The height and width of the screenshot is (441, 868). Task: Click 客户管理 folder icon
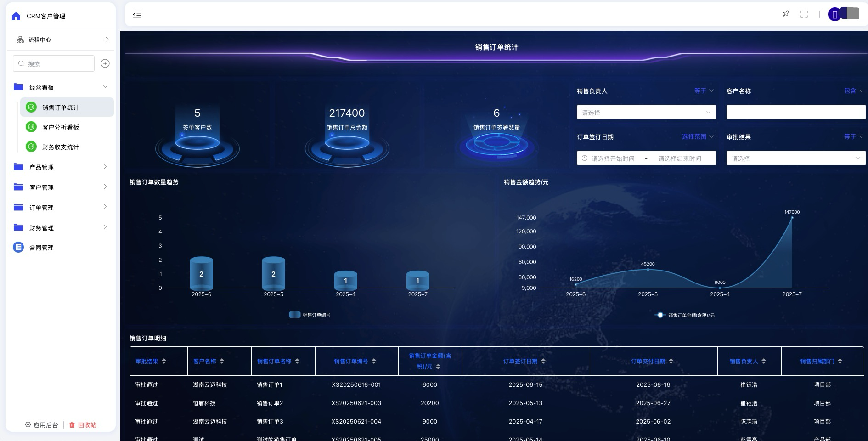pos(18,187)
